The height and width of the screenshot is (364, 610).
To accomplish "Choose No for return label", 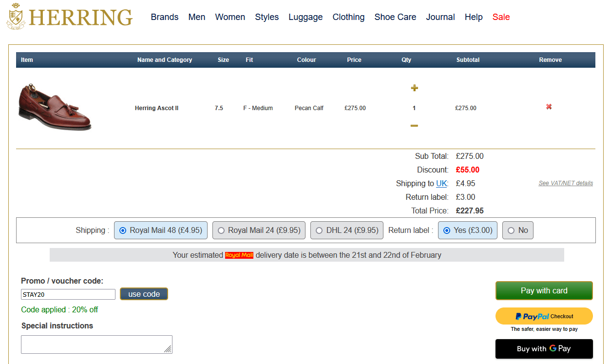I will (518, 230).
